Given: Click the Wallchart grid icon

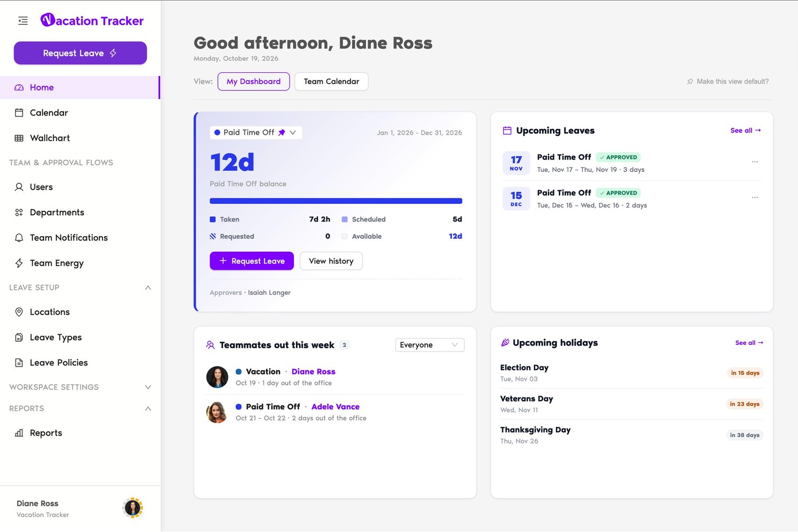Looking at the screenshot, I should point(19,138).
